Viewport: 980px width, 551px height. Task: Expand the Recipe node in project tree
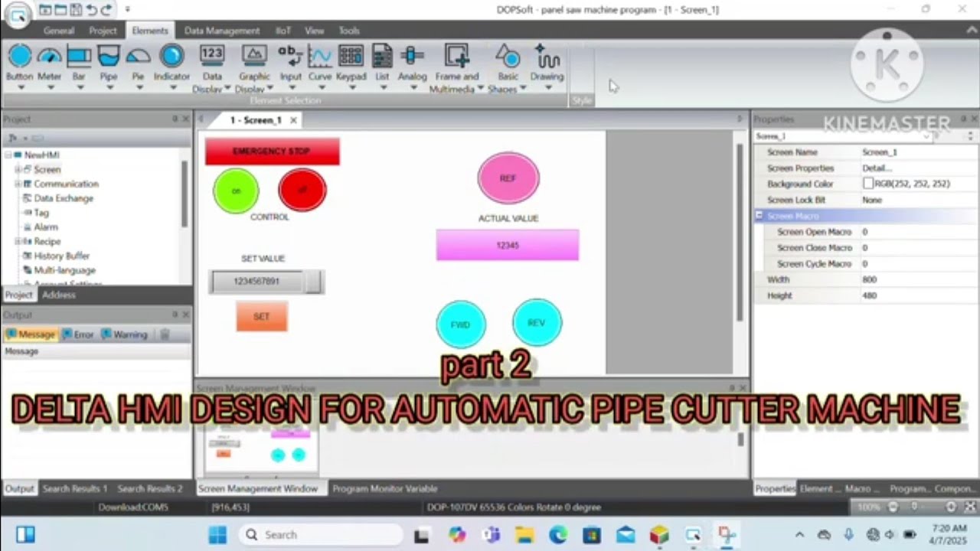pos(18,241)
